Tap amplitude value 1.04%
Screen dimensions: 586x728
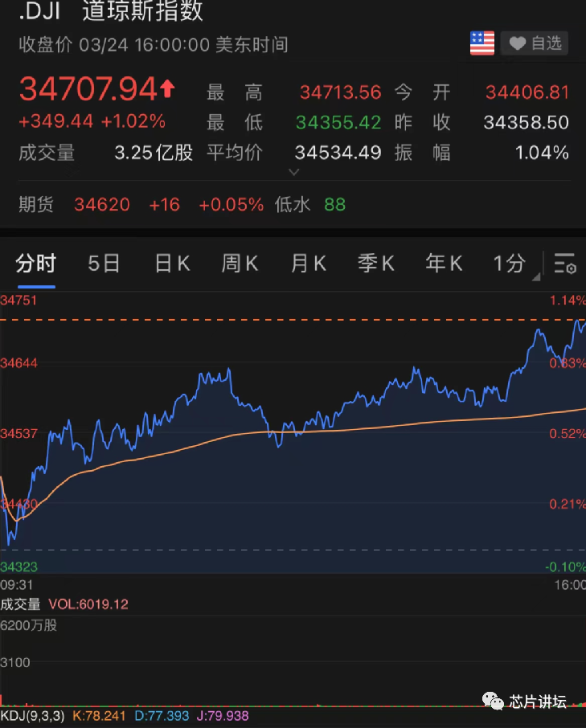[542, 153]
